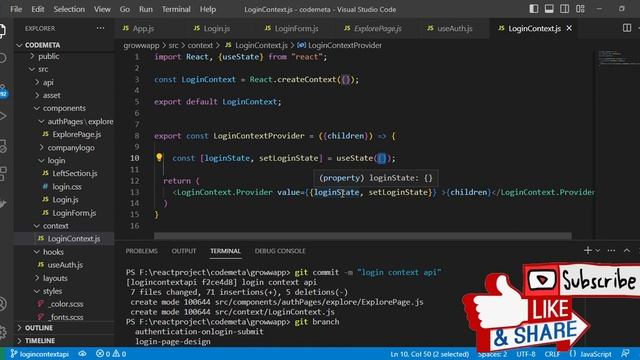
Task: Collapse the CODEMETA root folder
Action: click(64, 45)
